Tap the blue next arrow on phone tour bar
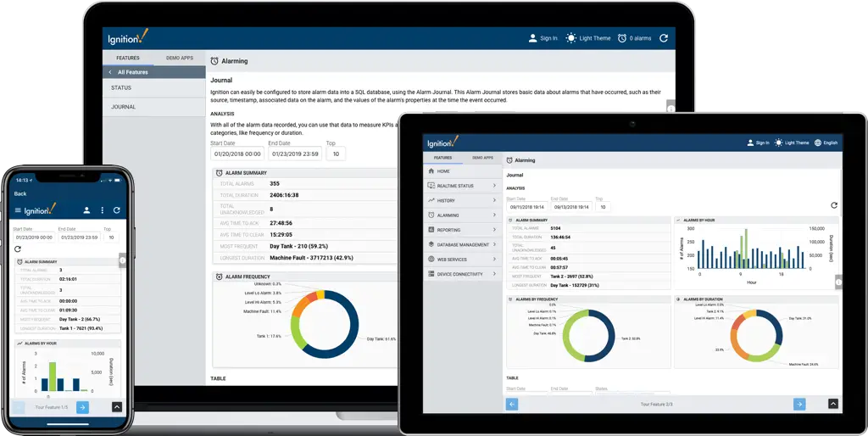Viewport: 868px width, 436px height. (x=82, y=407)
